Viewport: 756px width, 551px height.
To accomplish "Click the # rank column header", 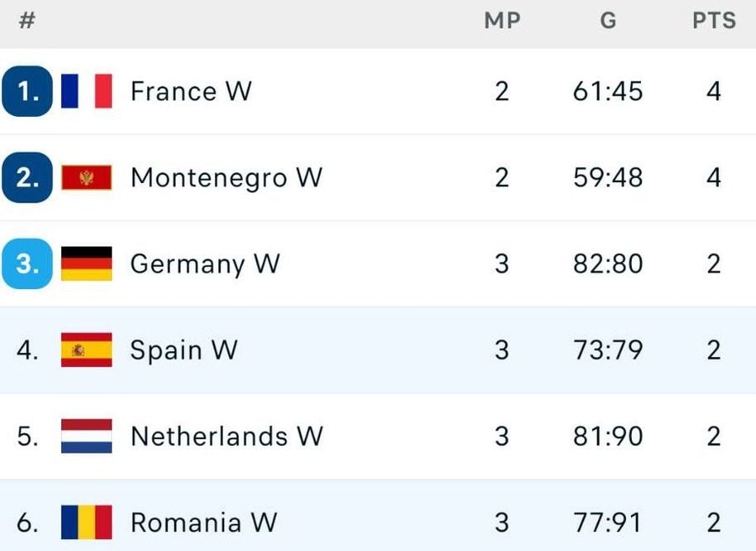I will coord(27,21).
